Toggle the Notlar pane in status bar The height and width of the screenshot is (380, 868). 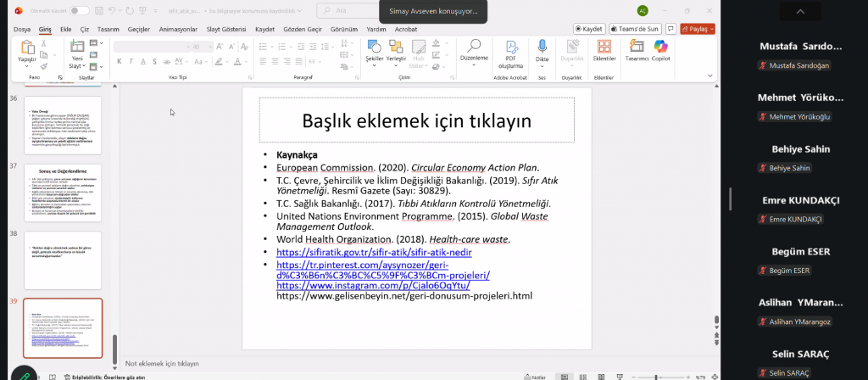[536, 376]
